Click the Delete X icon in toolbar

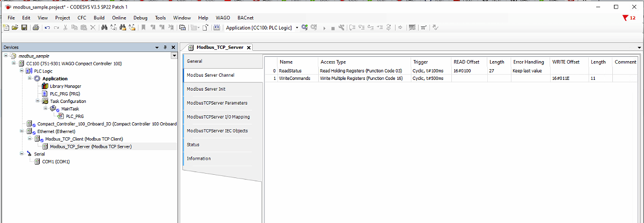pyautogui.click(x=93, y=27)
